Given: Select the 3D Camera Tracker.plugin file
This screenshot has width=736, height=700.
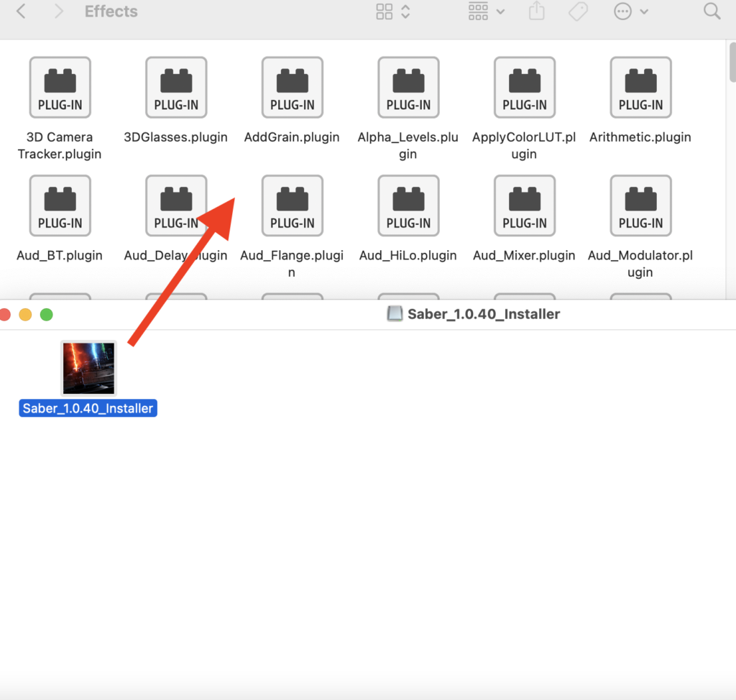Looking at the screenshot, I should [60, 87].
